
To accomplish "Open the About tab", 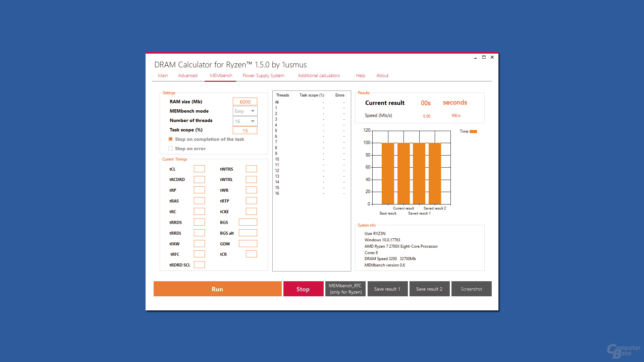I will 382,76.
